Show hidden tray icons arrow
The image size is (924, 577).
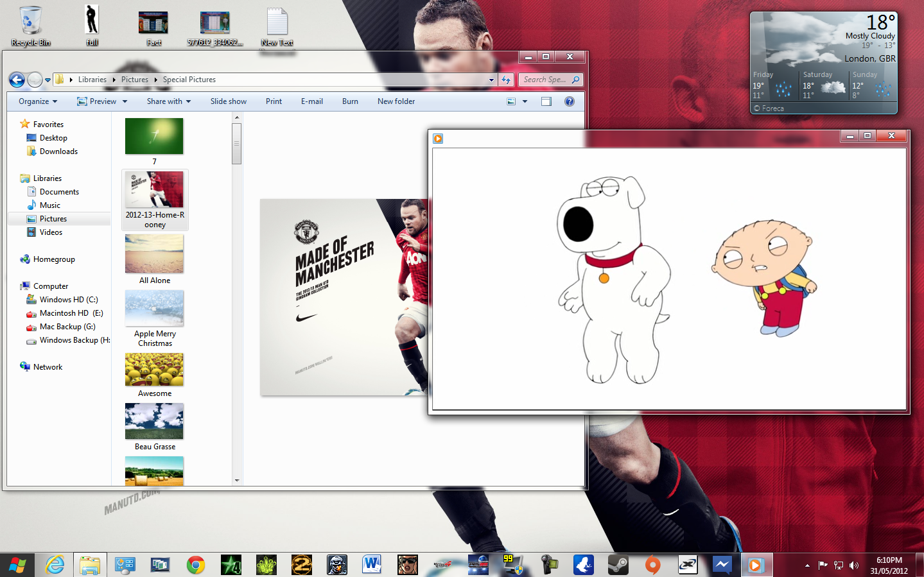807,565
